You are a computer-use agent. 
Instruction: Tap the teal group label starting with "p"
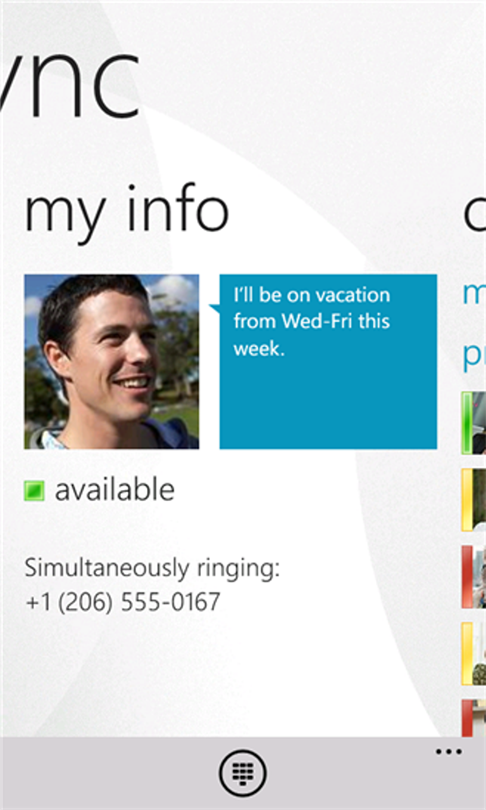[x=474, y=357]
